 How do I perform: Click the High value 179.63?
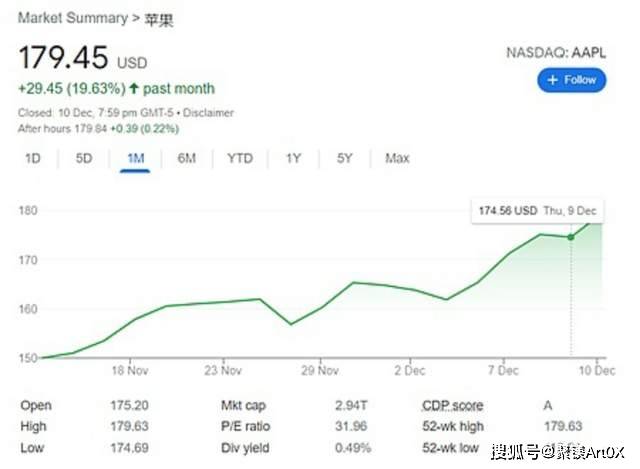pyautogui.click(x=129, y=426)
